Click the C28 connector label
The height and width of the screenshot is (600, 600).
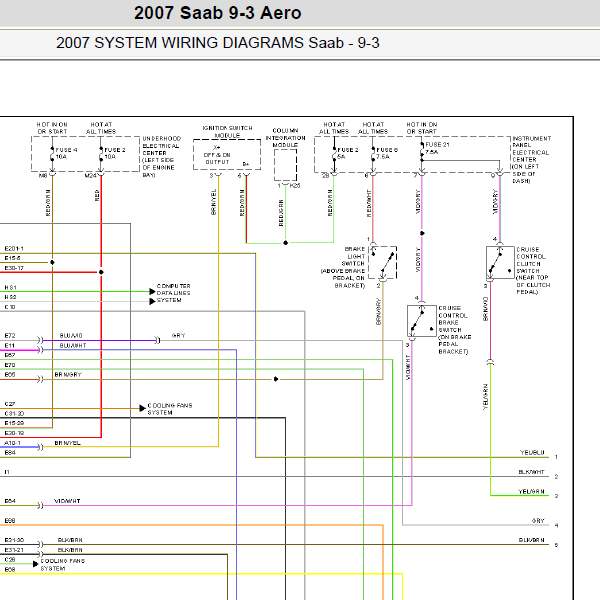click(x=10, y=559)
